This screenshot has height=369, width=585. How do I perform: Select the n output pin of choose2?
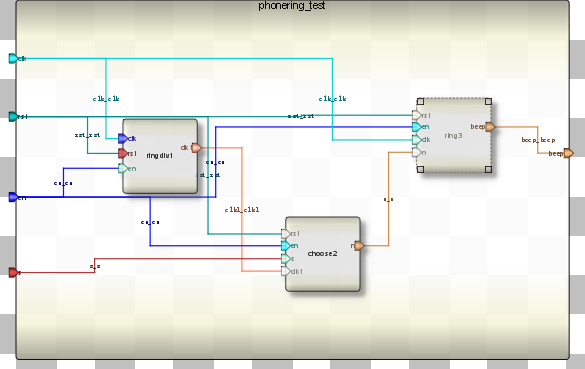coord(359,246)
